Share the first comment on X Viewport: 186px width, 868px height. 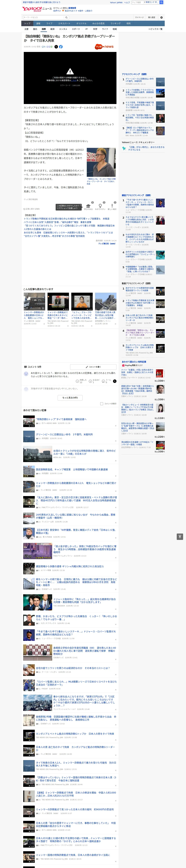(115, 381)
